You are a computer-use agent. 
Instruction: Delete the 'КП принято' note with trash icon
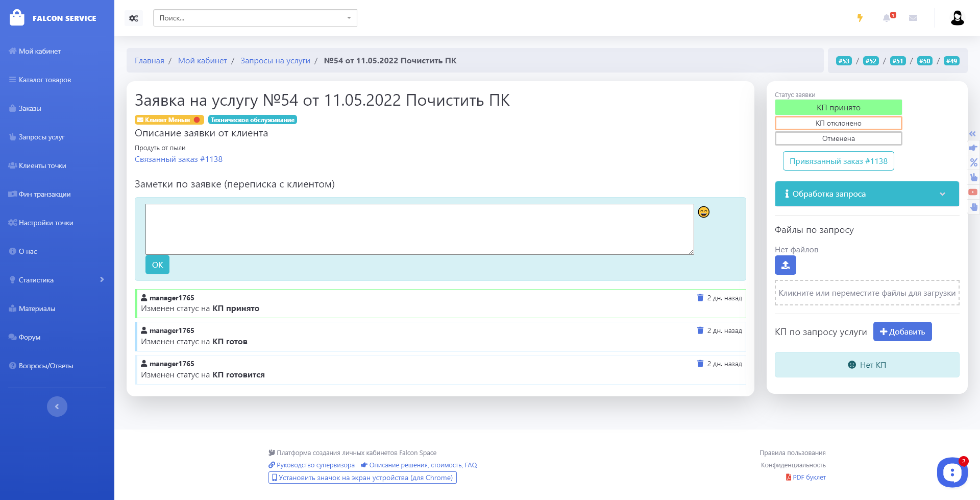pyautogui.click(x=700, y=298)
